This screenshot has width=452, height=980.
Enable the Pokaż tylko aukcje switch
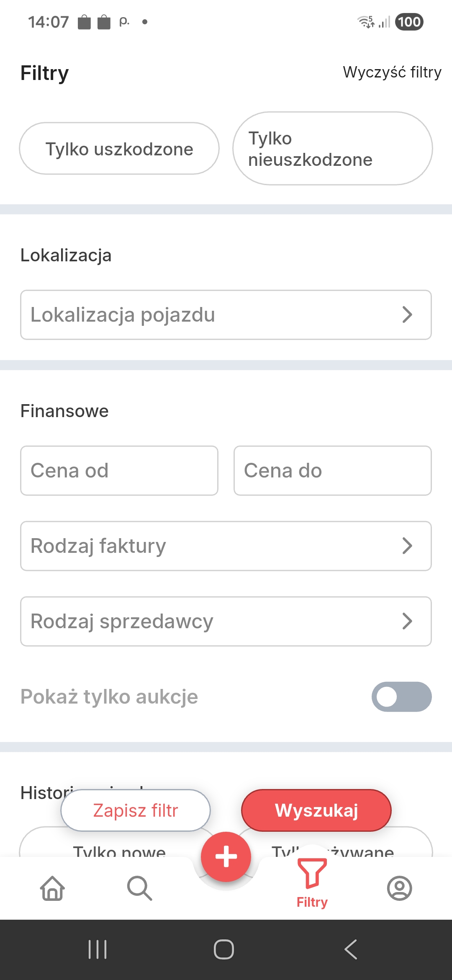point(401,697)
